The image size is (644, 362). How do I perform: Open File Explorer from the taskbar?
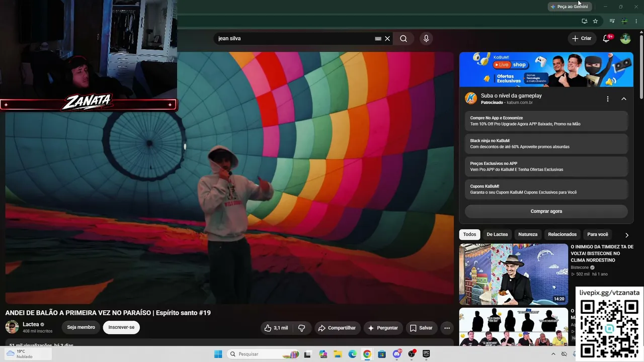pyautogui.click(x=338, y=354)
